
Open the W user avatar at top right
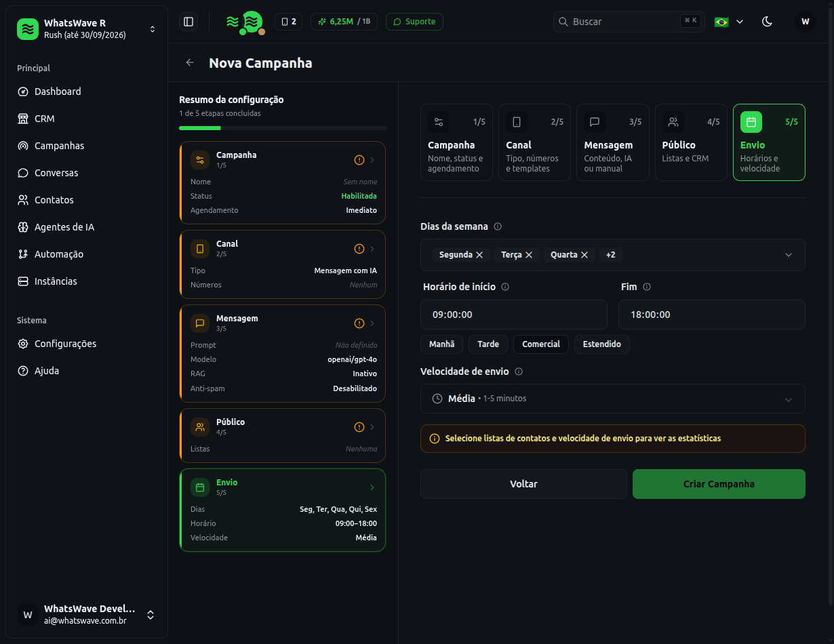coord(806,22)
